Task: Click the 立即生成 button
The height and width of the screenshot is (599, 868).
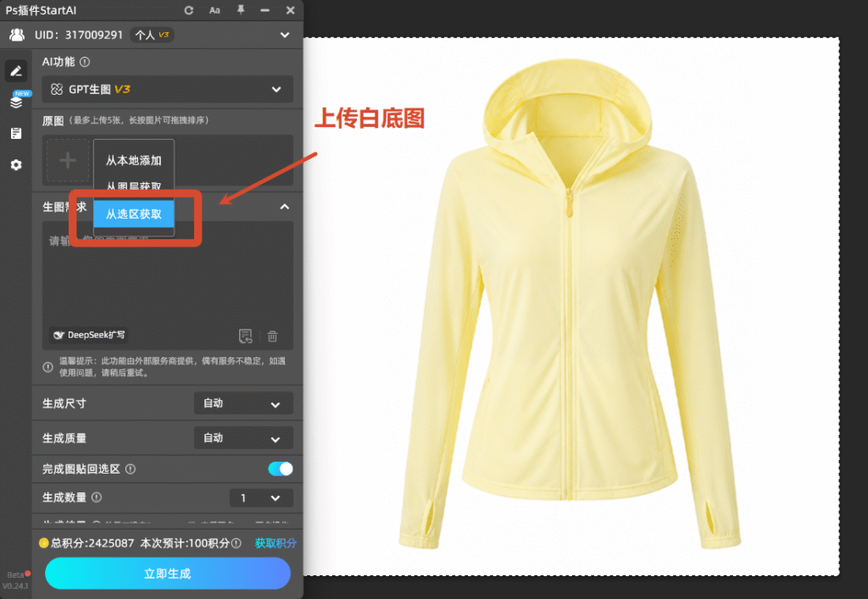Action: [x=167, y=574]
